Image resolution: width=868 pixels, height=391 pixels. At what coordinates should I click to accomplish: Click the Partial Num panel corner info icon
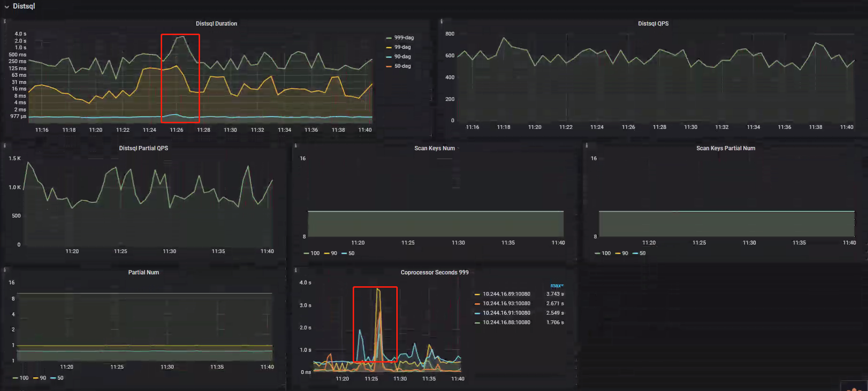click(x=5, y=270)
